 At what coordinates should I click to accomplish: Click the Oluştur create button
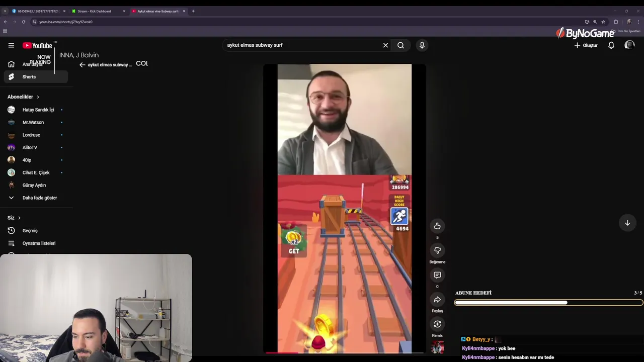[586, 45]
